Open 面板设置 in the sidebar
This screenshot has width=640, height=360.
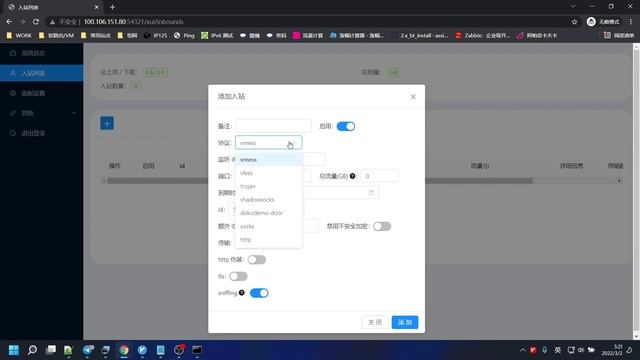(x=42, y=93)
